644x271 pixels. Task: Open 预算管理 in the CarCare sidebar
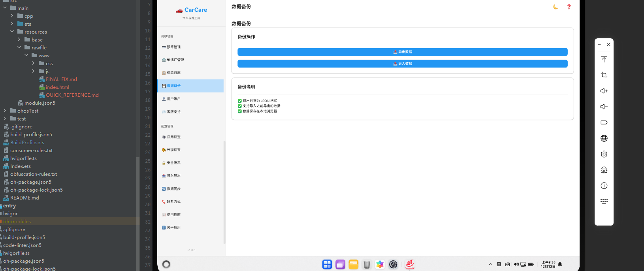point(190,47)
